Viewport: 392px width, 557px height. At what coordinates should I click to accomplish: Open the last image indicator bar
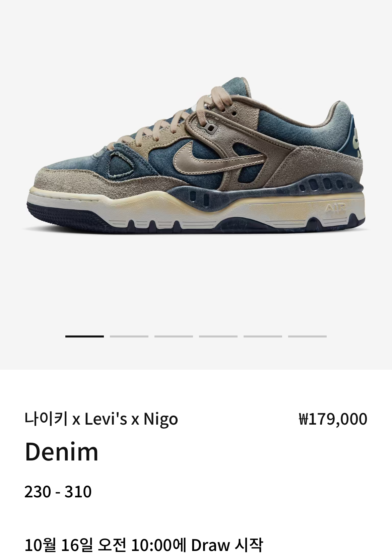[307, 336]
